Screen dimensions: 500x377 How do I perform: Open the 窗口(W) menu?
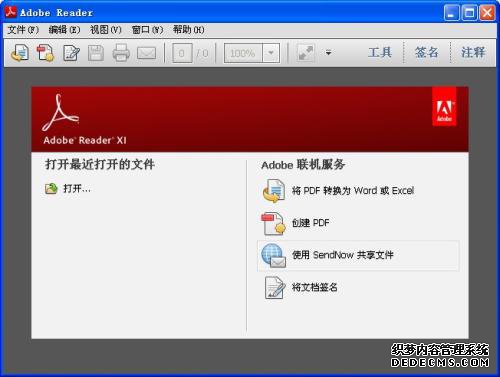147,30
